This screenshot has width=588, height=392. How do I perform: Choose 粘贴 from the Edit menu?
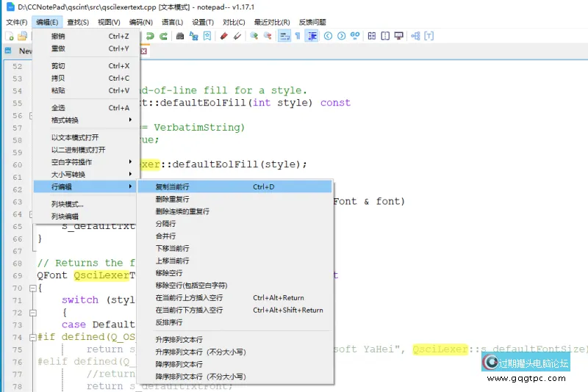pyautogui.click(x=86, y=90)
